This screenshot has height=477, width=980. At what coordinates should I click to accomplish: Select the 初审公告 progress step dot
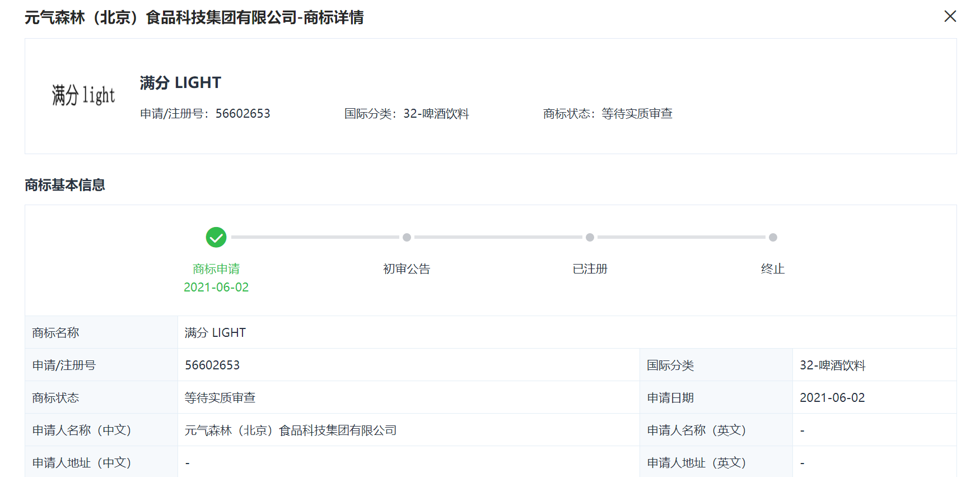[x=407, y=237]
